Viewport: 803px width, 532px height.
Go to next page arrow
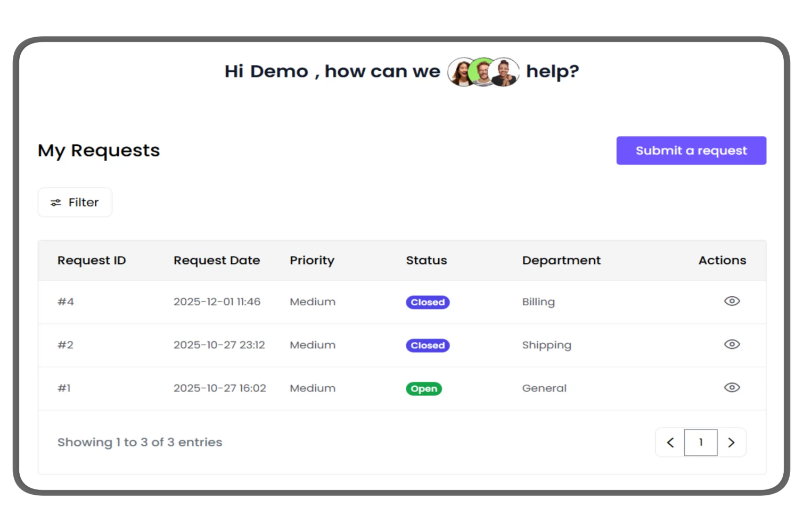click(731, 442)
